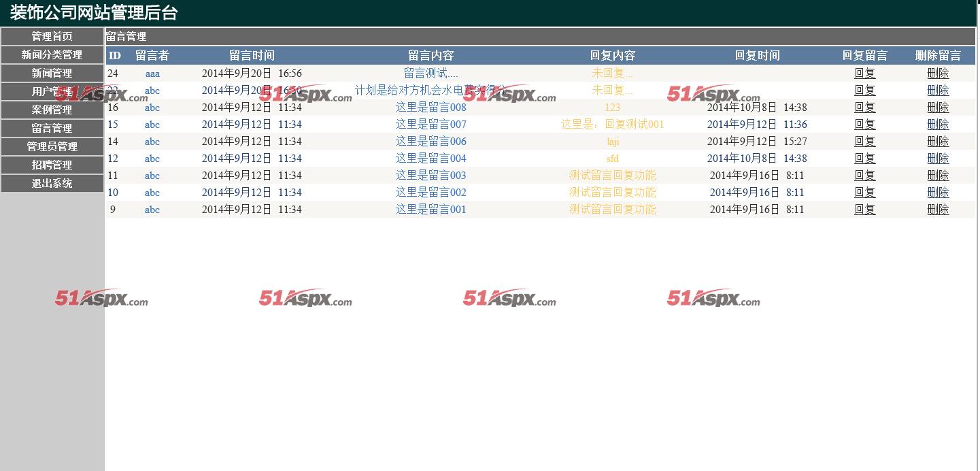Open 招聘管理 menu item
Viewport: 980px width, 471px height.
pyautogui.click(x=52, y=165)
